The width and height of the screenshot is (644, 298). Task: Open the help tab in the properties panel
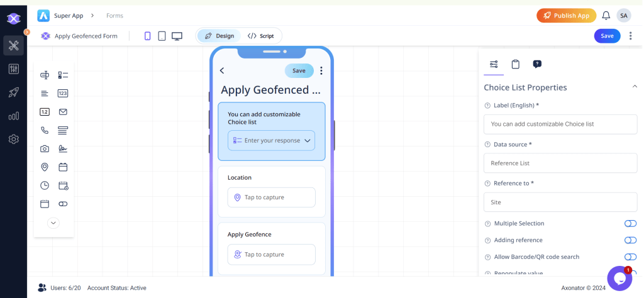pos(537,64)
